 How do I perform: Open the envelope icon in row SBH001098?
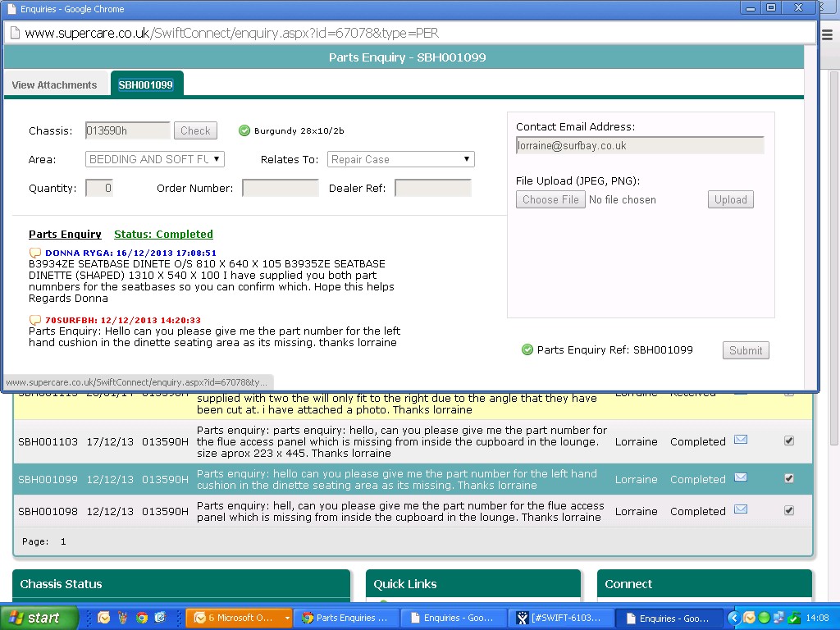tap(741, 509)
